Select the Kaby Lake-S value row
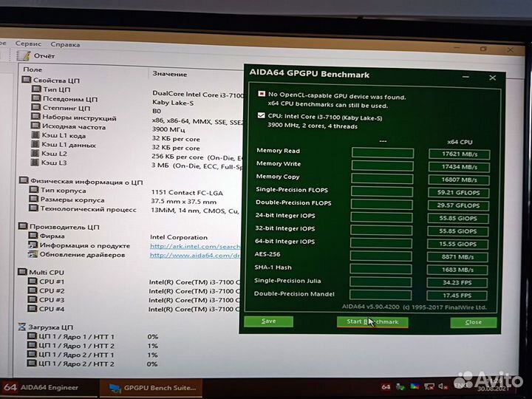 173,103
